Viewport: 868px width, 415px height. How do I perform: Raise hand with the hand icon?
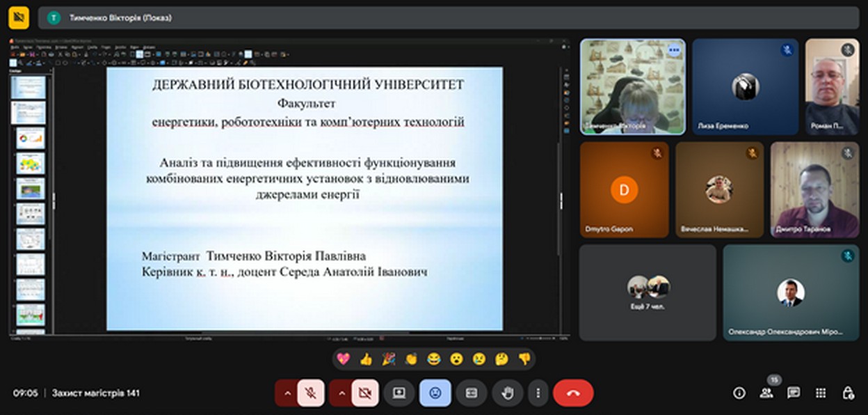[x=508, y=393]
